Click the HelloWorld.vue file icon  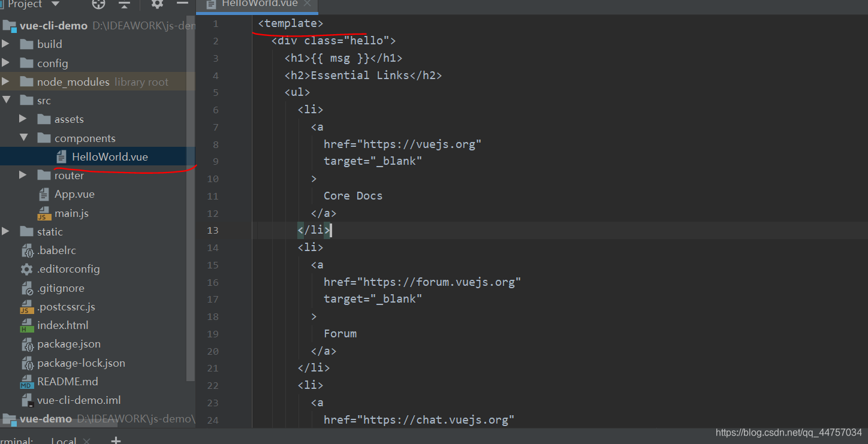(61, 157)
